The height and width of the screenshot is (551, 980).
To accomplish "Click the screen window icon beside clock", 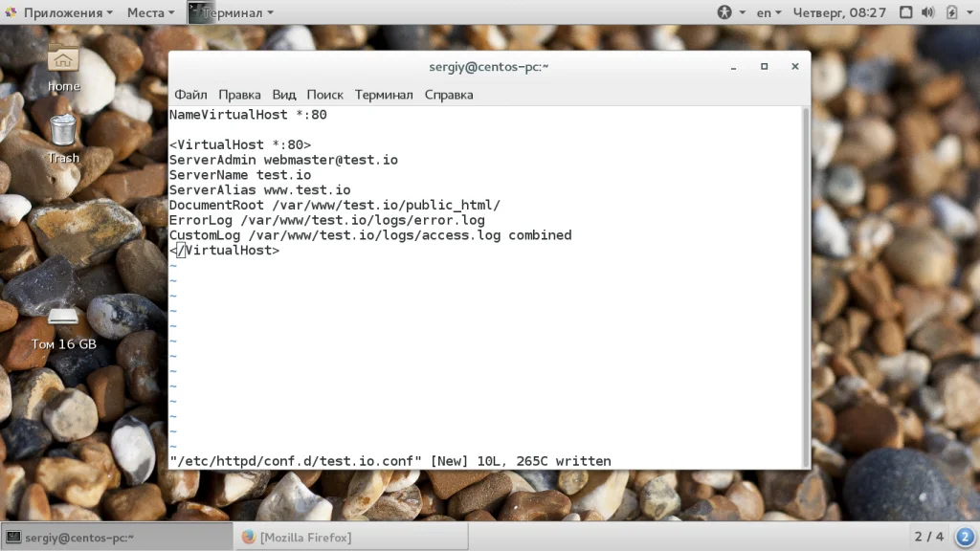I will [905, 11].
